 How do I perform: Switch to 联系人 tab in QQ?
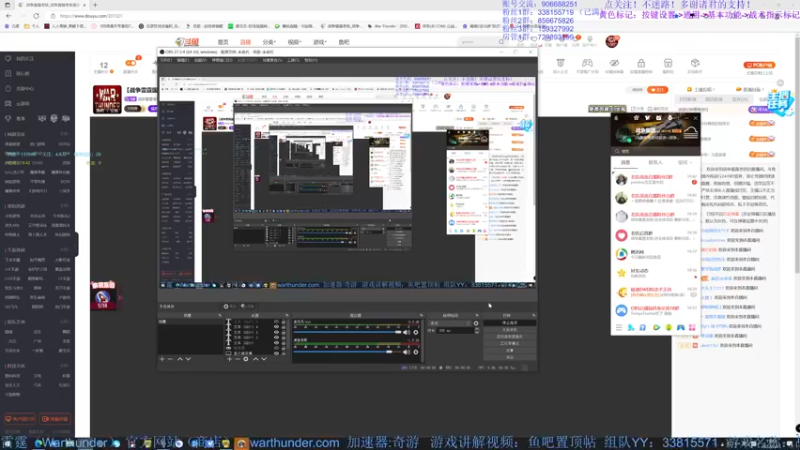(655, 162)
